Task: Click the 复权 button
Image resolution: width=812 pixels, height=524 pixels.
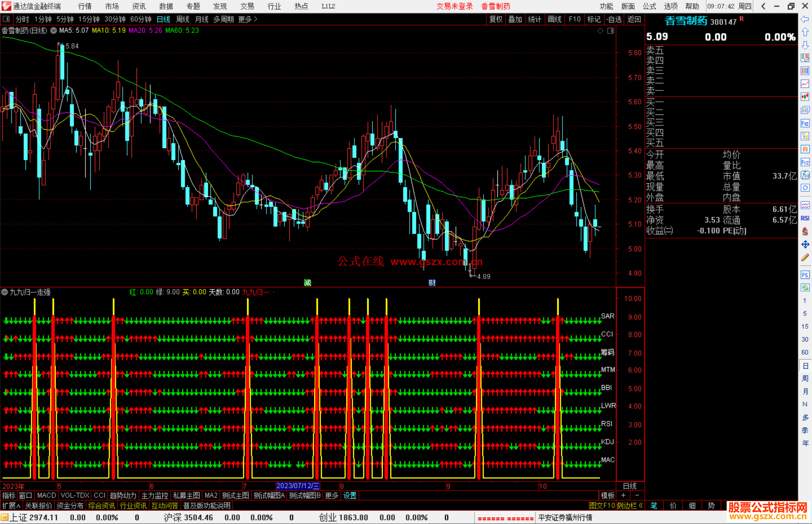Action: (496, 19)
